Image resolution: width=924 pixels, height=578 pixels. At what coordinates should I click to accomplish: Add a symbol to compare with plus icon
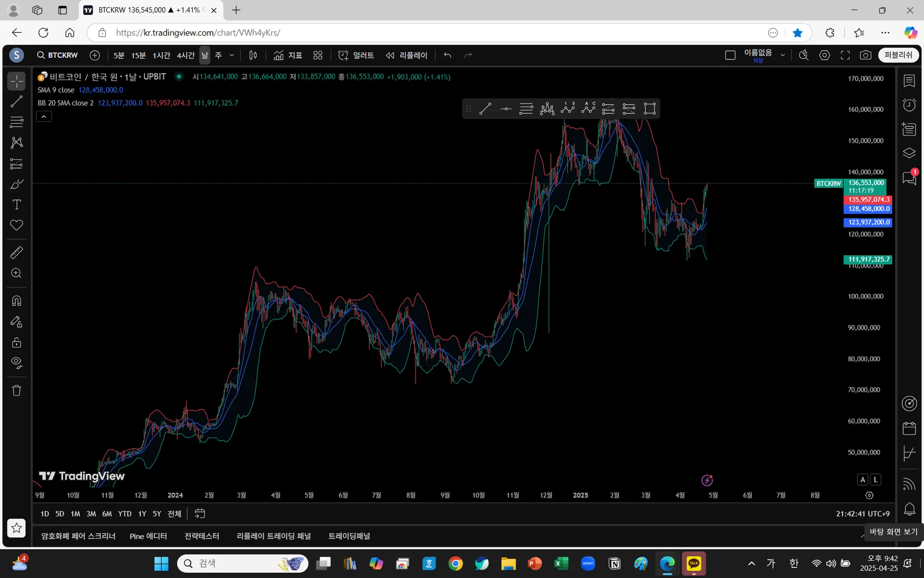[x=95, y=55]
